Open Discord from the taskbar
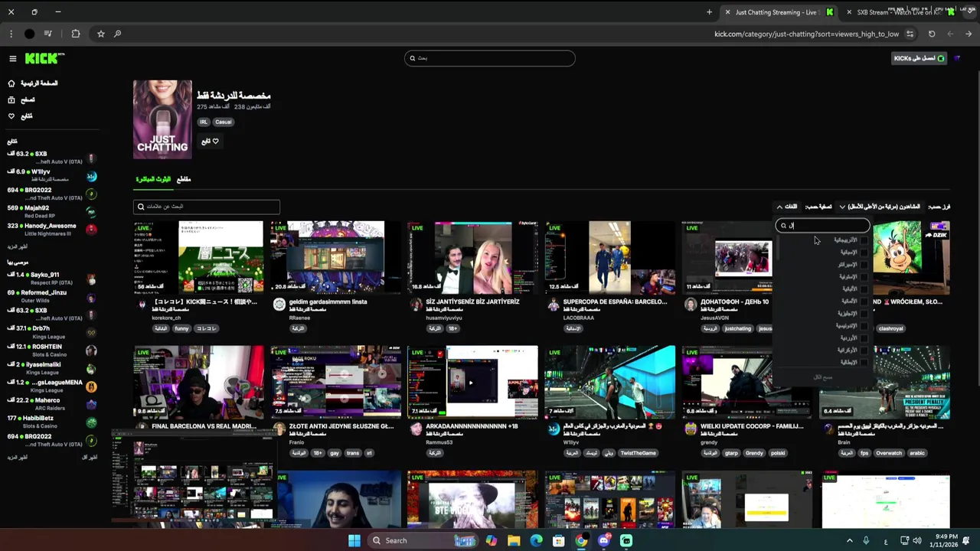The width and height of the screenshot is (980, 551). coord(604,540)
